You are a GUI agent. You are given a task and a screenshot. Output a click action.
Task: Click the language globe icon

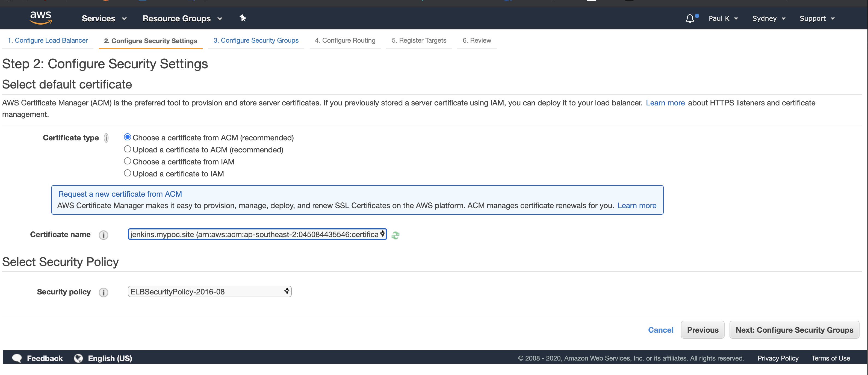(78, 358)
